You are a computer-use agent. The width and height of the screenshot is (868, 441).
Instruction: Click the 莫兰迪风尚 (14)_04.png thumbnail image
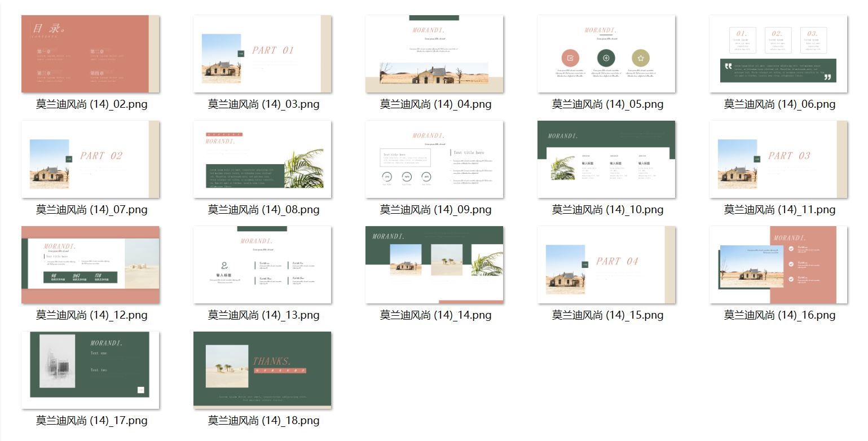(434, 54)
